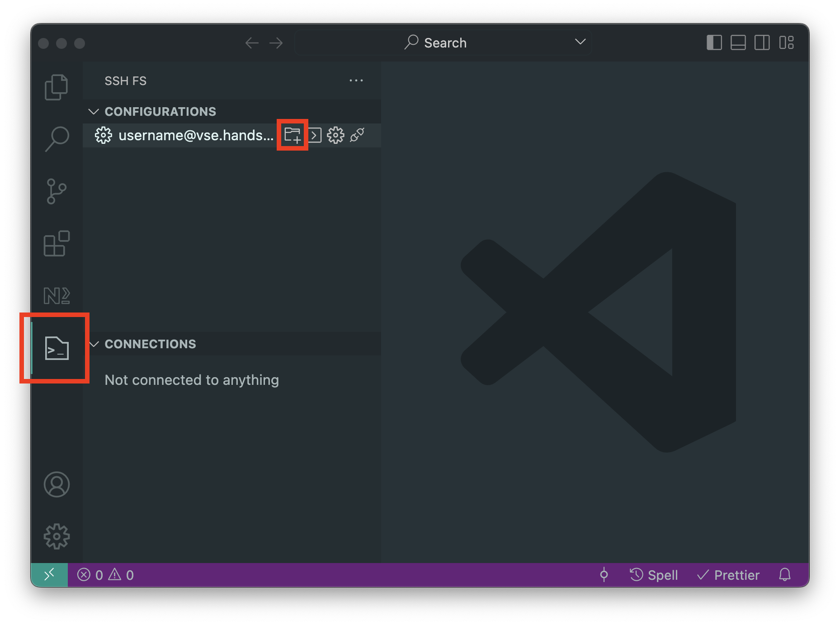The image size is (840, 625).
Task: Open remote terminal for the configuration
Action: coord(315,135)
